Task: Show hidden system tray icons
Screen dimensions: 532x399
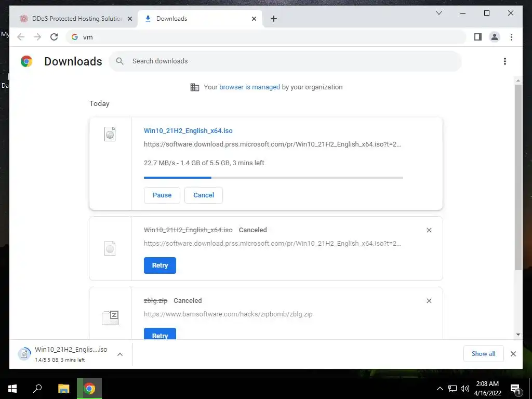Action: [440, 389]
